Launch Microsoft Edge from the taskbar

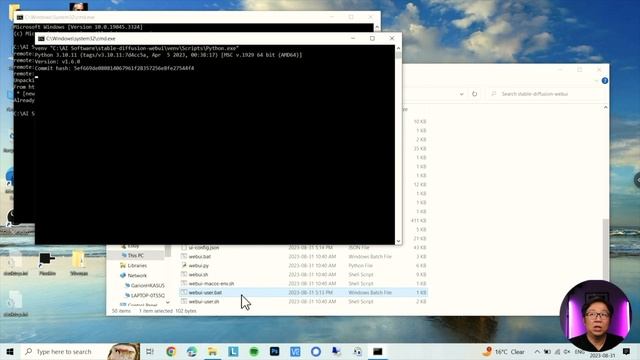(x=191, y=351)
